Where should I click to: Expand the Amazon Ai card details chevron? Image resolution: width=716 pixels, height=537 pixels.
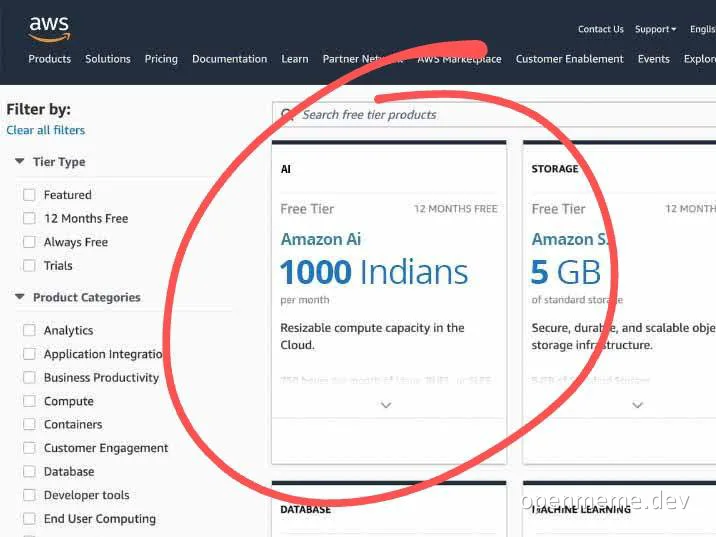pyautogui.click(x=386, y=405)
